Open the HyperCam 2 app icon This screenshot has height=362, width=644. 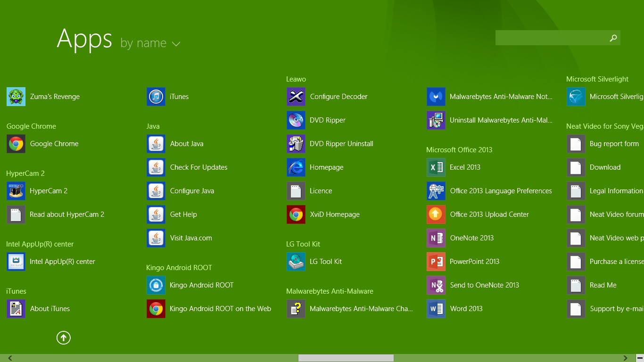(x=16, y=191)
